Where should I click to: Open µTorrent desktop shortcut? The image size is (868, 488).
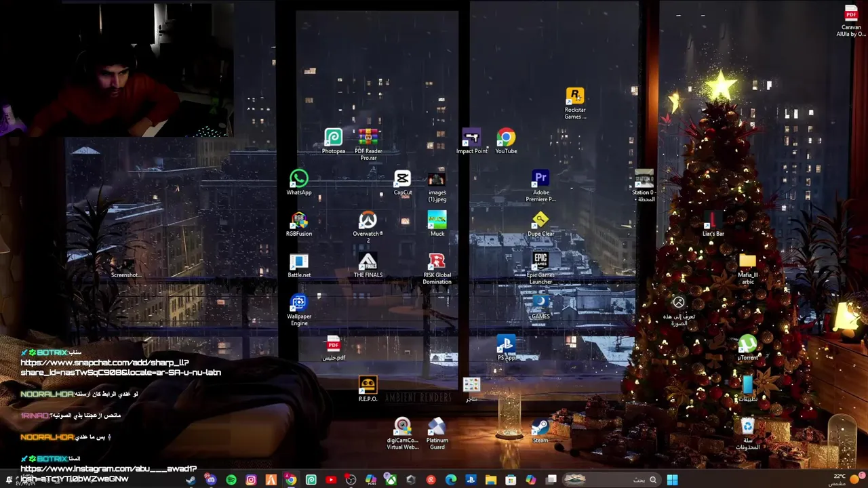pos(747,348)
